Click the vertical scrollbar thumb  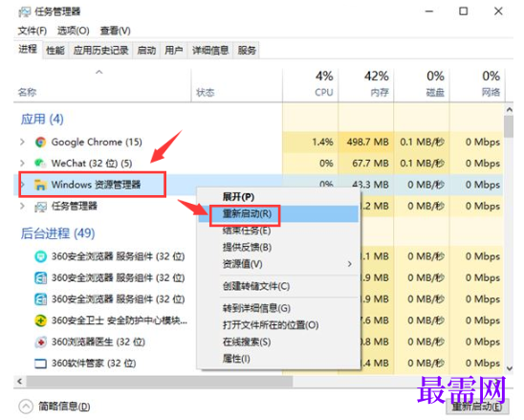click(x=510, y=126)
